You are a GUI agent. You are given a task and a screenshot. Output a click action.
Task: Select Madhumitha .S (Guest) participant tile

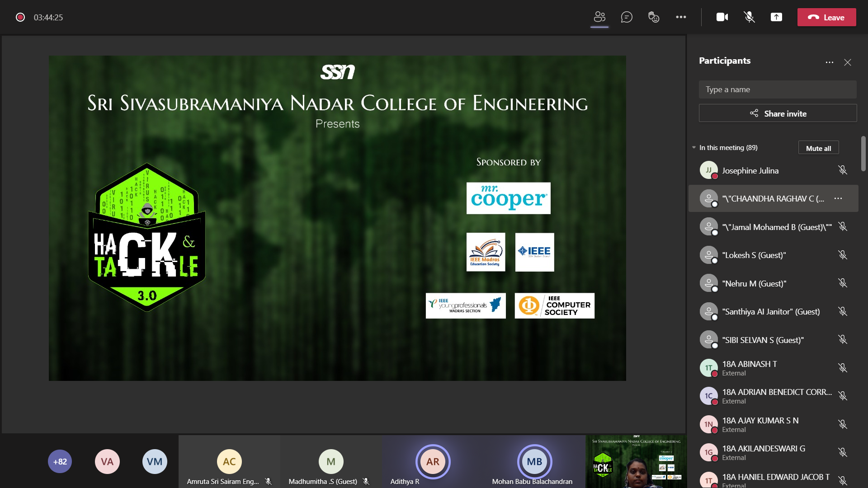[x=331, y=461]
